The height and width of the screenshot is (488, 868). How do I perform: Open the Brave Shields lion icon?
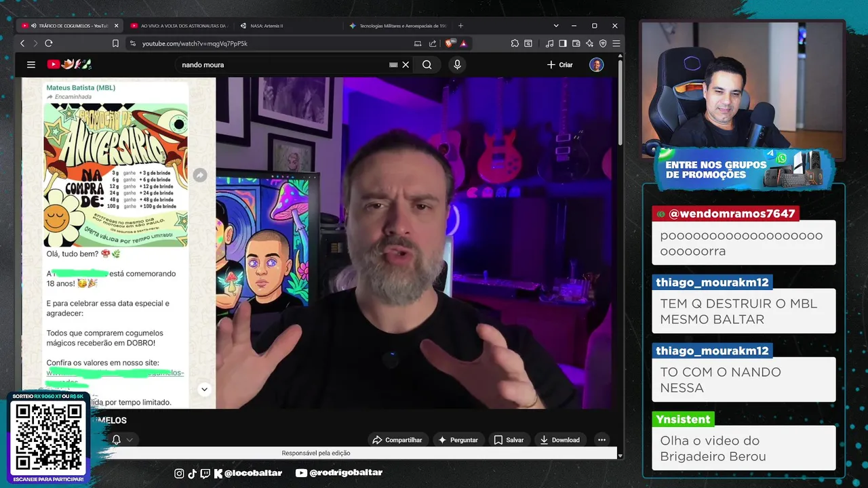(x=450, y=43)
